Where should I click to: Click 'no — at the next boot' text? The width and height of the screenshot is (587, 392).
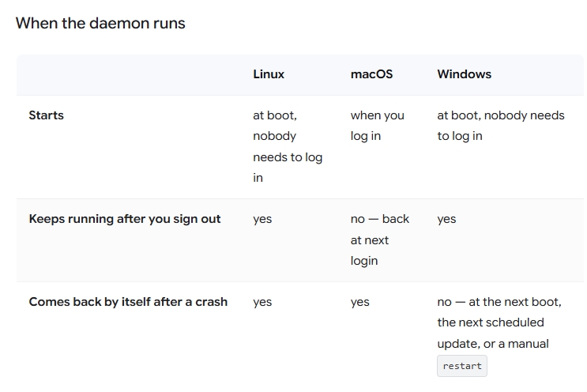point(499,302)
